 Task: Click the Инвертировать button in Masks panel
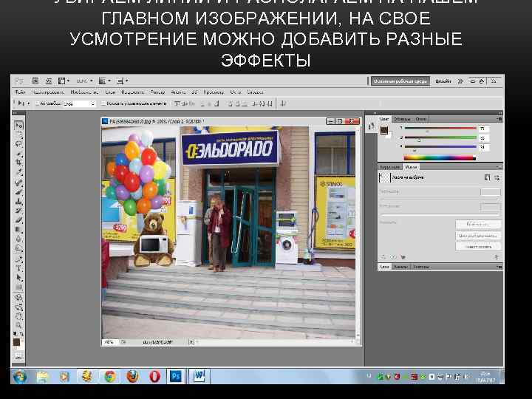[478, 247]
